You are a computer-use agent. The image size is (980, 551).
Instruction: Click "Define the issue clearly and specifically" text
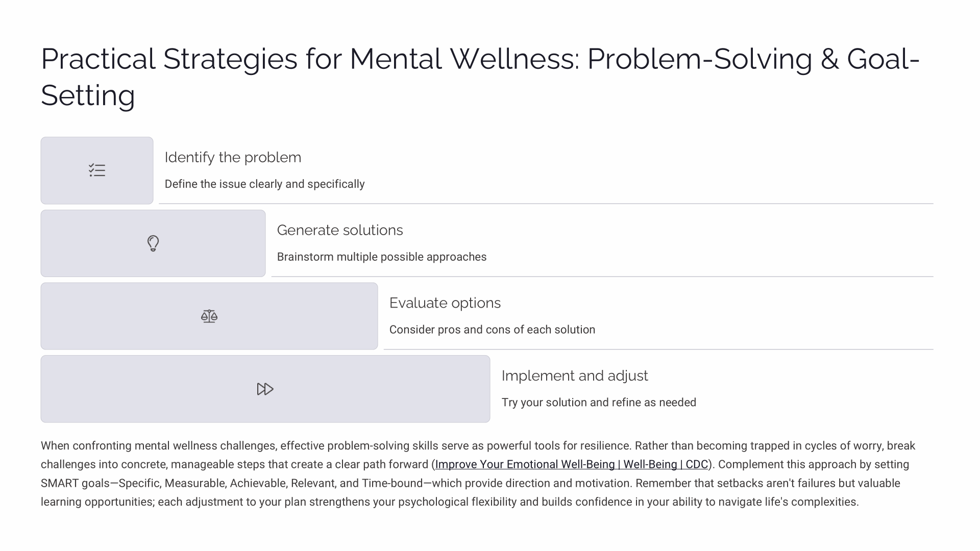coord(264,184)
